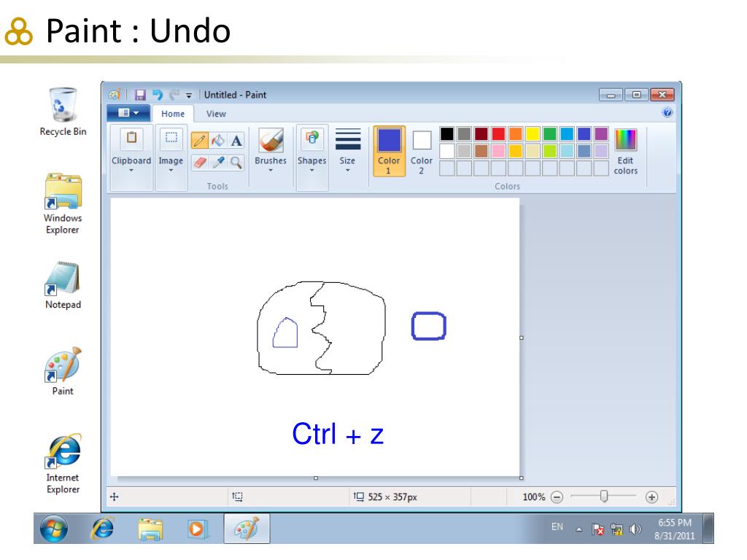Screen dimensions: 747x560
Task: Click the canvas bottom-right corner handle
Action: coord(521,478)
